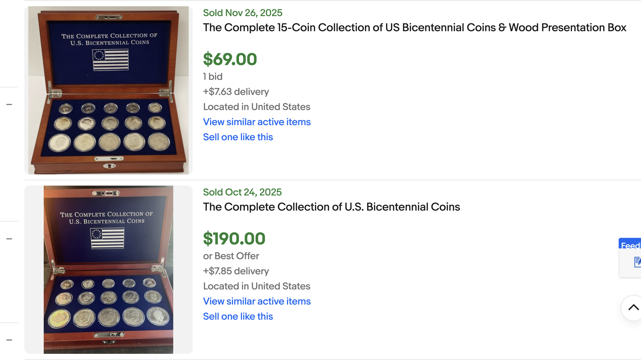Open Complete Collection of U.S. Bicentennial Coins title
641x364 pixels.
pos(331,207)
